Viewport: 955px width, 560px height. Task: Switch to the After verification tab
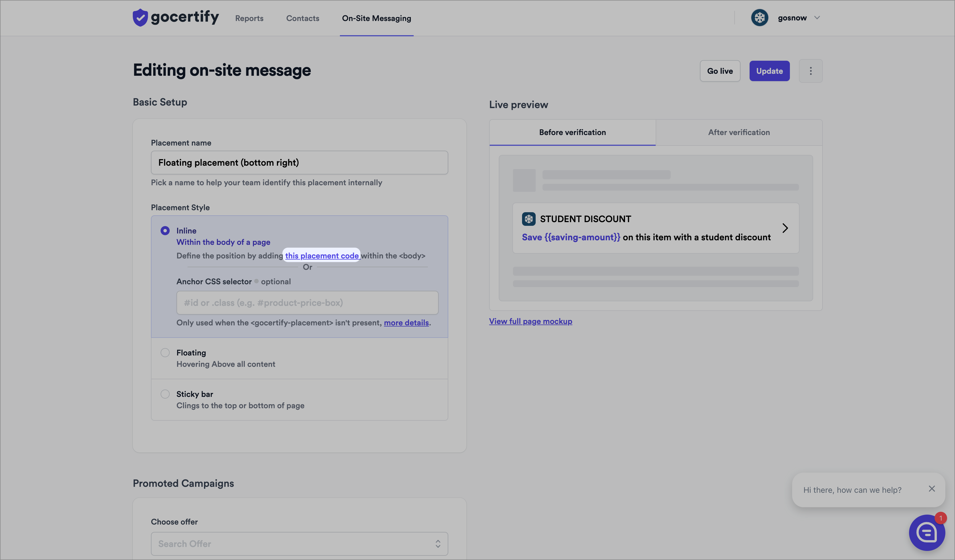pos(739,132)
